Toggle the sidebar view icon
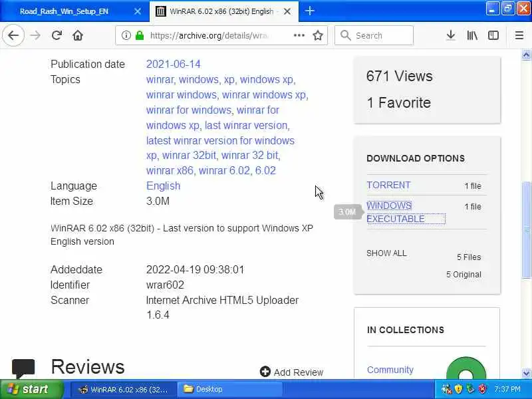Image resolution: width=532 pixels, height=399 pixels. pyautogui.click(x=493, y=35)
